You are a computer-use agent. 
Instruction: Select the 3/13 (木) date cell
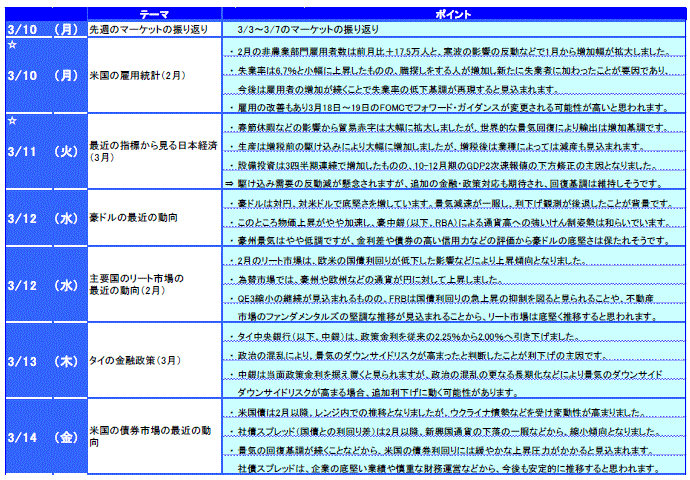[x=42, y=360]
